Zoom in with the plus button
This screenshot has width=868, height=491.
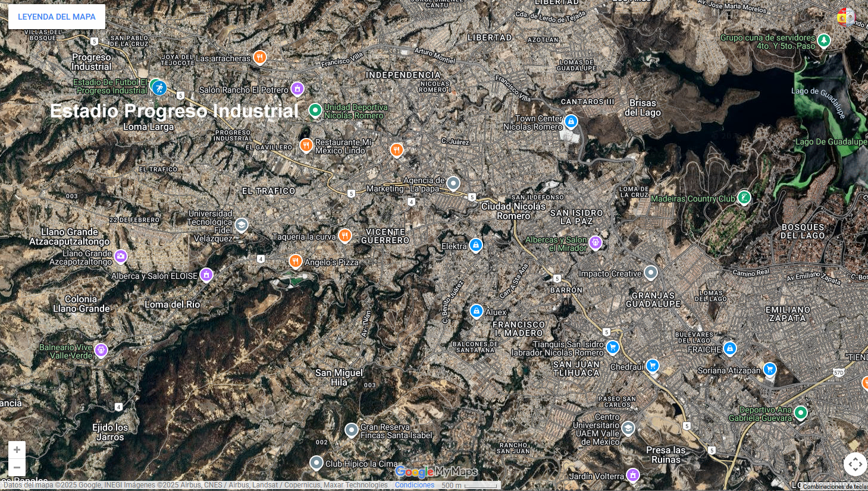pyautogui.click(x=17, y=450)
